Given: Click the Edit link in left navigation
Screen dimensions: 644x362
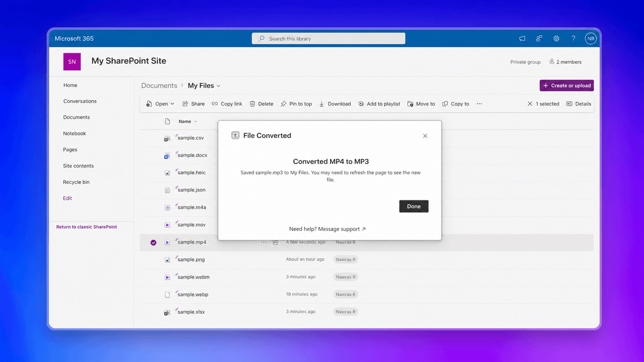Looking at the screenshot, I should [67, 198].
